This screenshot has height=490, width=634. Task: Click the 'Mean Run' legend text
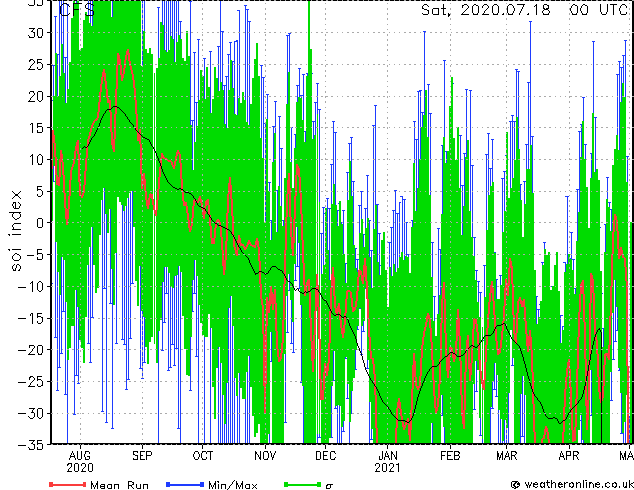[x=119, y=485]
